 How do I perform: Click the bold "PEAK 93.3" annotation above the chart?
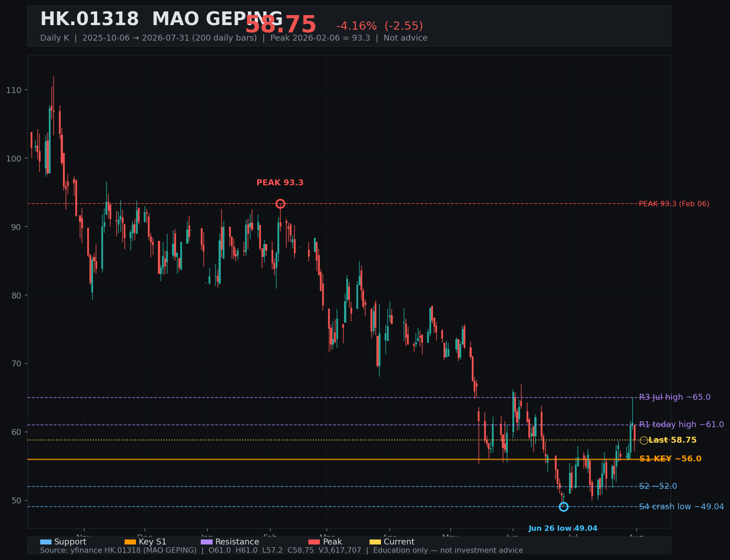coord(280,183)
